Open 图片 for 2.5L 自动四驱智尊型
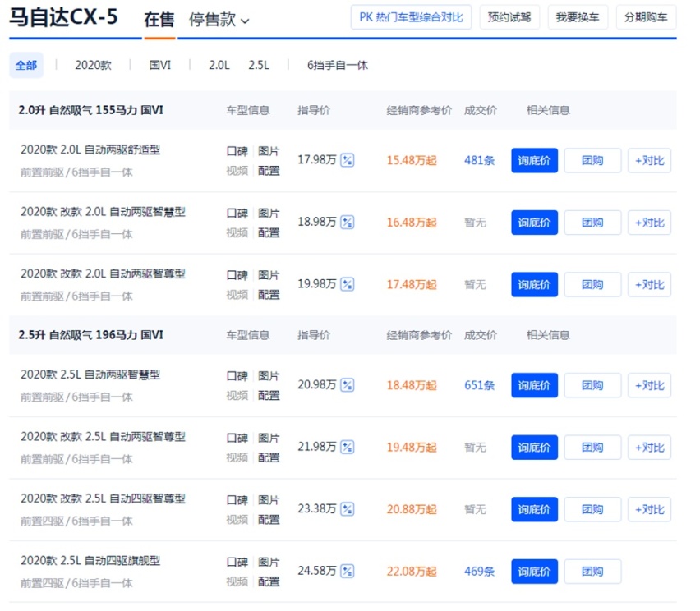700x611 pixels. [x=269, y=500]
